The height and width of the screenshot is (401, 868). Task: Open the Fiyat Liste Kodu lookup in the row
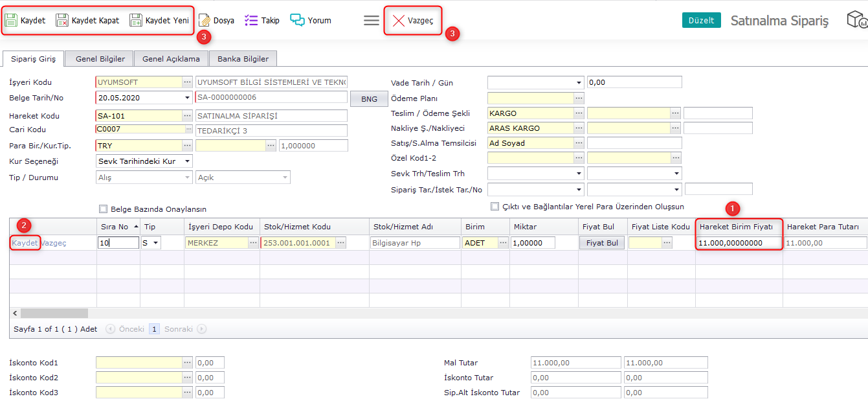667,243
